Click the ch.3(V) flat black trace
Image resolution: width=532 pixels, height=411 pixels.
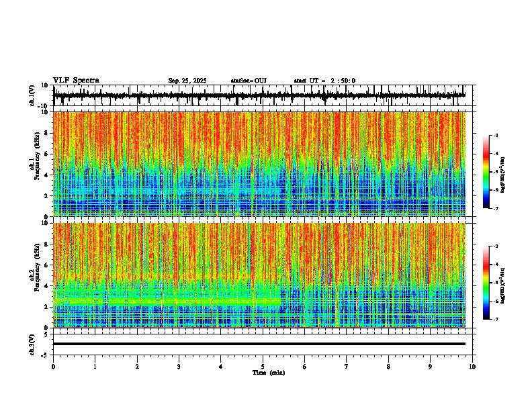259,344
